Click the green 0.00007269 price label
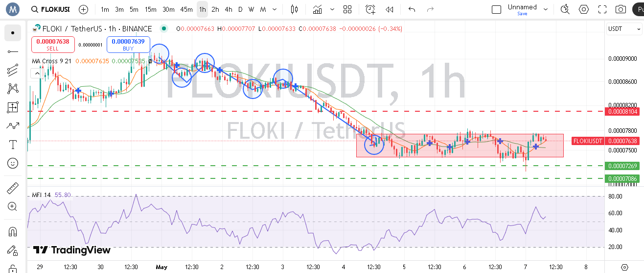644x273 pixels. (622, 166)
